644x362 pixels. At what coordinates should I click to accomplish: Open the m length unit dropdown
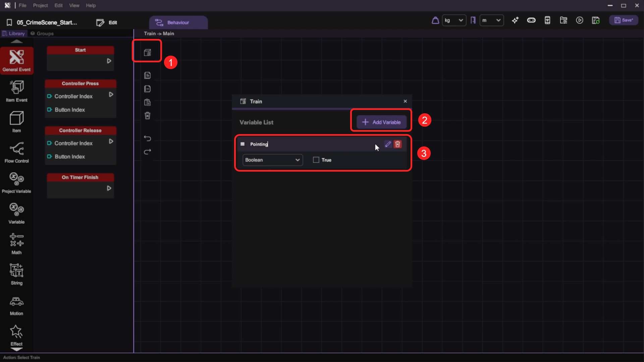point(491,20)
